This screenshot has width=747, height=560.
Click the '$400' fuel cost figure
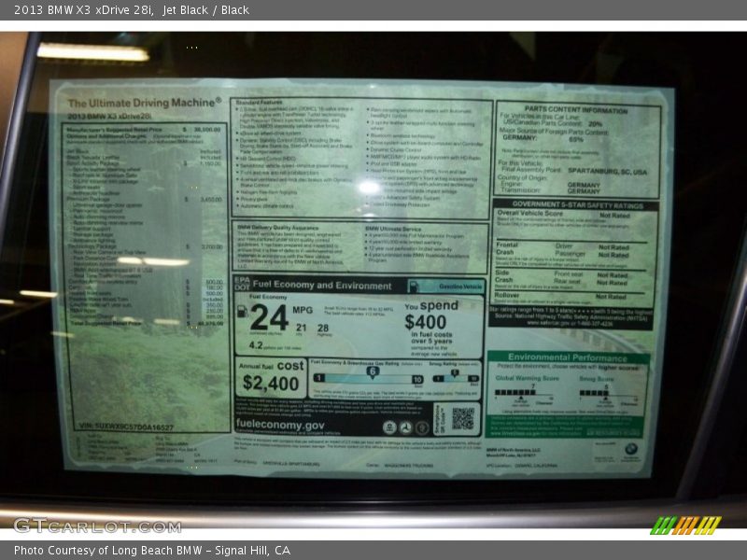[x=426, y=322]
